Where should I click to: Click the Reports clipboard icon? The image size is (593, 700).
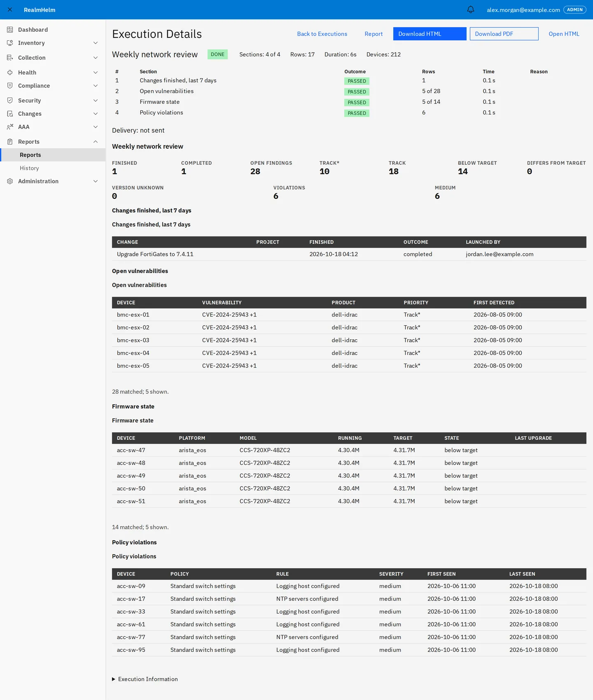pyautogui.click(x=10, y=142)
